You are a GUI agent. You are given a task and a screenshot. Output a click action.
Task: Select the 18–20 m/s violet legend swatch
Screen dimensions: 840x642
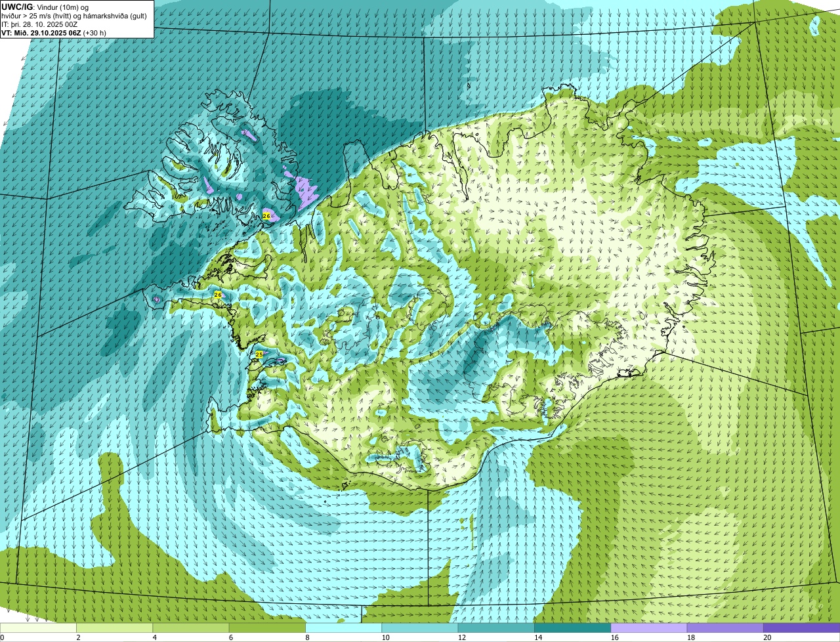pos(725,628)
